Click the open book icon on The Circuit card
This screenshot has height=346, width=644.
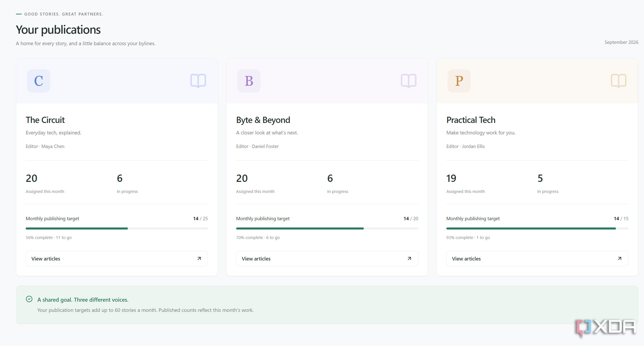(198, 81)
